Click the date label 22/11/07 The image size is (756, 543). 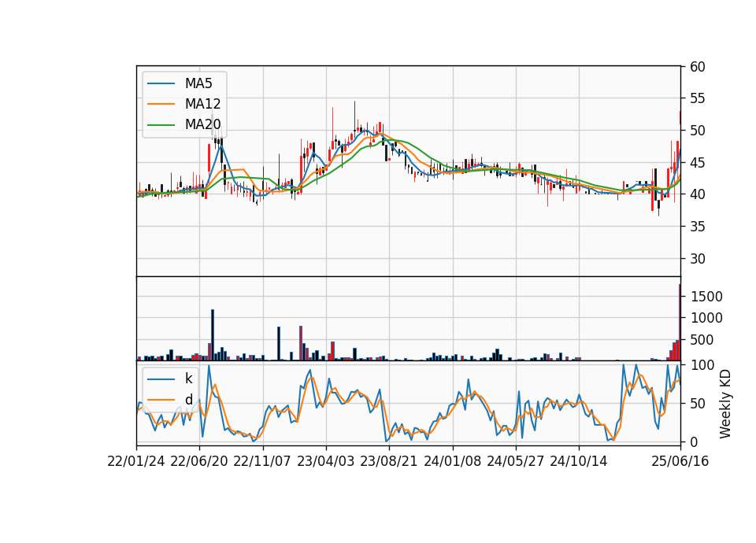pyautogui.click(x=262, y=462)
